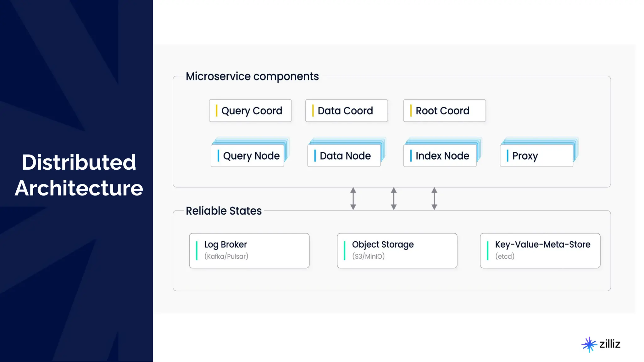Click the Microservice components heading
This screenshot has width=644, height=362.
click(252, 76)
